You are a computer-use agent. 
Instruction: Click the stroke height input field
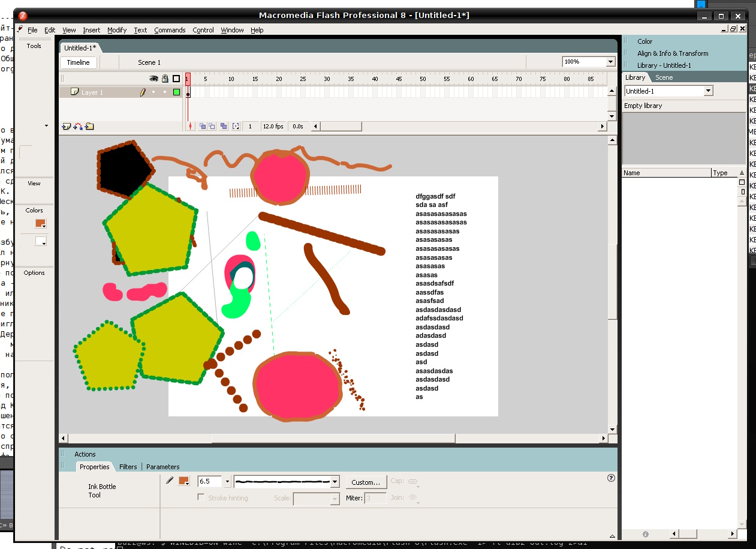pyautogui.click(x=210, y=482)
